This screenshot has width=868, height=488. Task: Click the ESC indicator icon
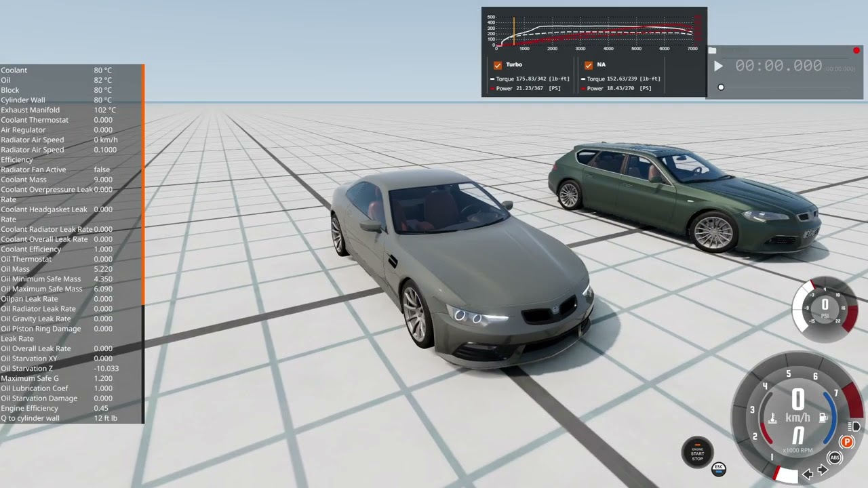[x=719, y=469]
